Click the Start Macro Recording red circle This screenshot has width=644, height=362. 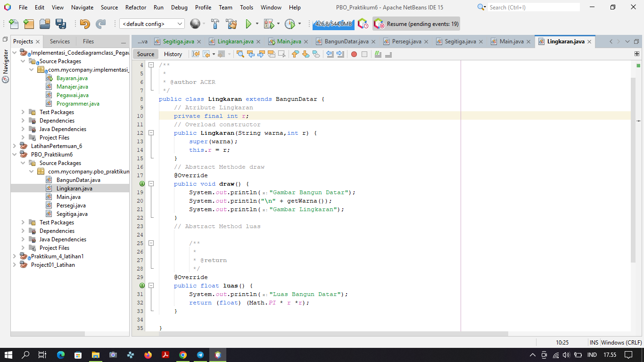354,54
